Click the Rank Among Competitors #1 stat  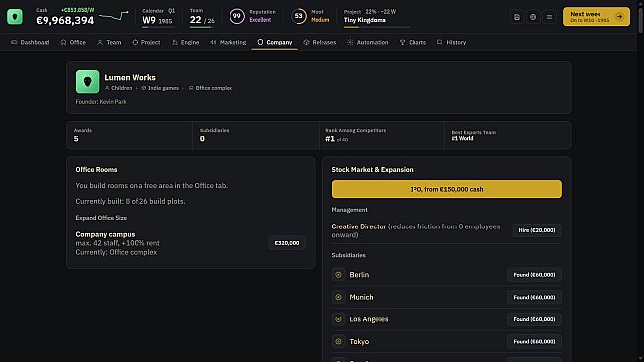(x=381, y=136)
